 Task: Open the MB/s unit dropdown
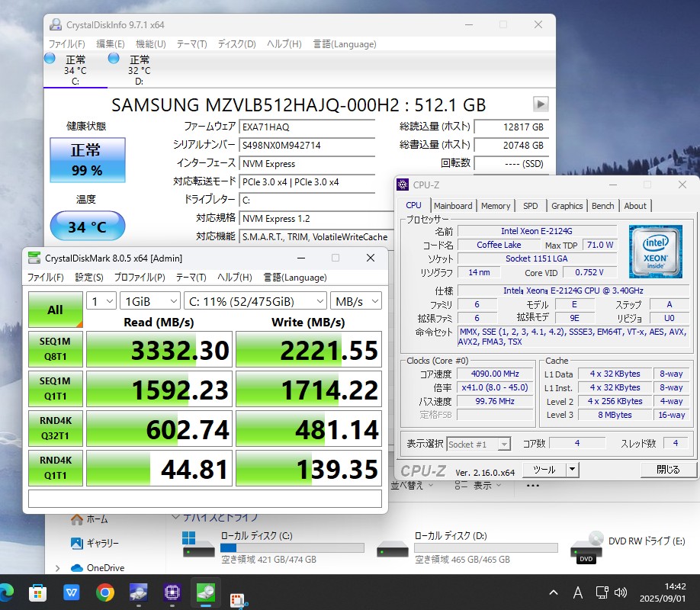[x=356, y=301]
